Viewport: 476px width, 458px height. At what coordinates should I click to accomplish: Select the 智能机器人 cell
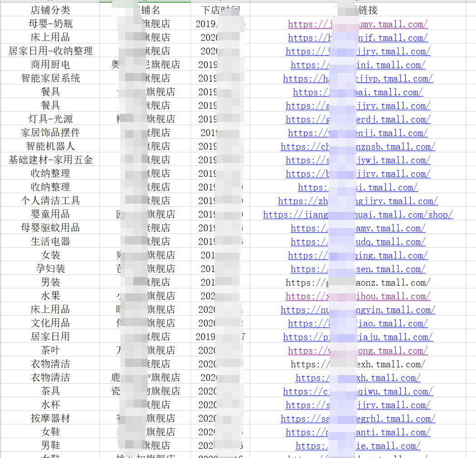click(50, 146)
